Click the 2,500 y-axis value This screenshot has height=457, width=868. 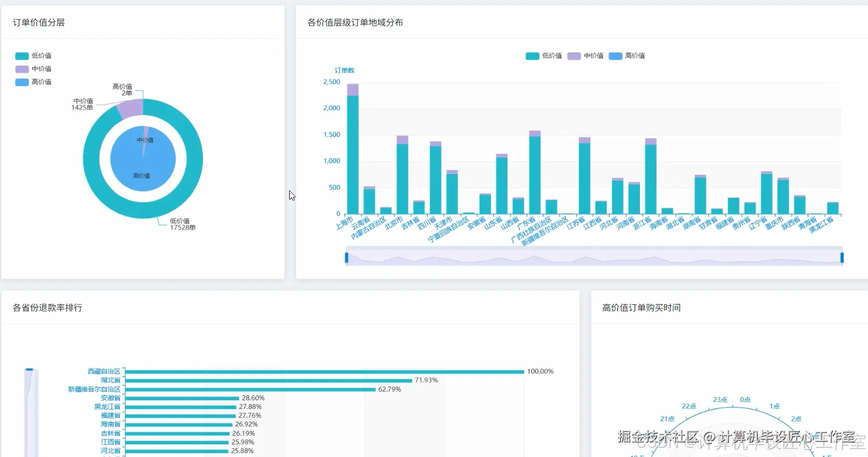[x=332, y=82]
